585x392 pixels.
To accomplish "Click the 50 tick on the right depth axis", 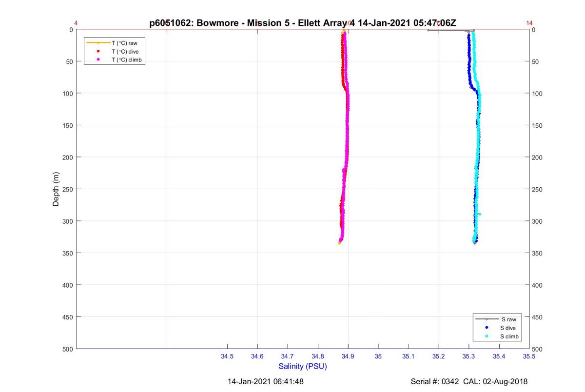I will (x=536, y=62).
